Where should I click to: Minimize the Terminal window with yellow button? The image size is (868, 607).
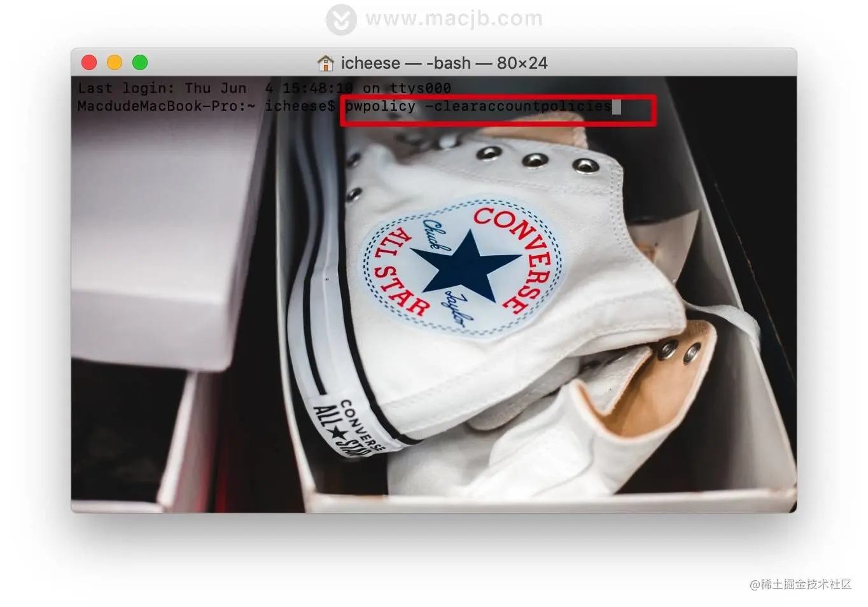115,62
